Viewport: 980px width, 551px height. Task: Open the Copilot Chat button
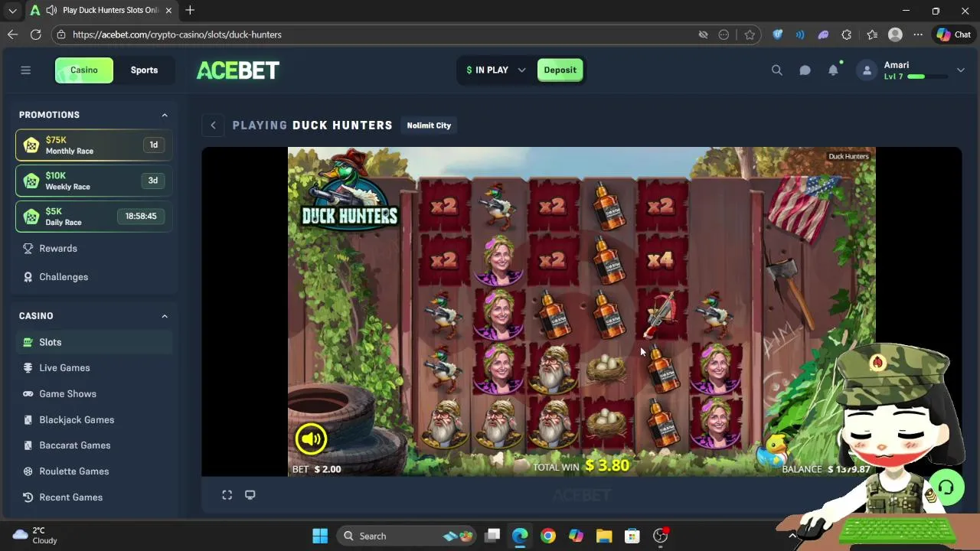pos(953,34)
